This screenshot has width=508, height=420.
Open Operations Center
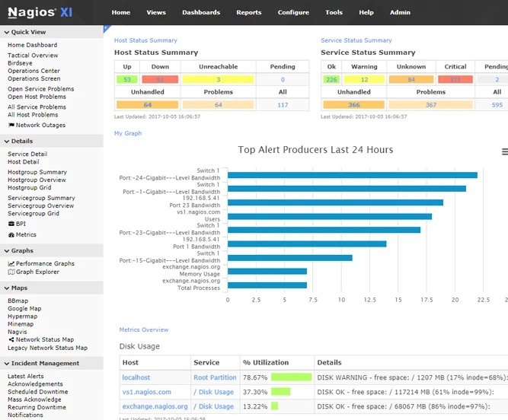click(x=34, y=71)
